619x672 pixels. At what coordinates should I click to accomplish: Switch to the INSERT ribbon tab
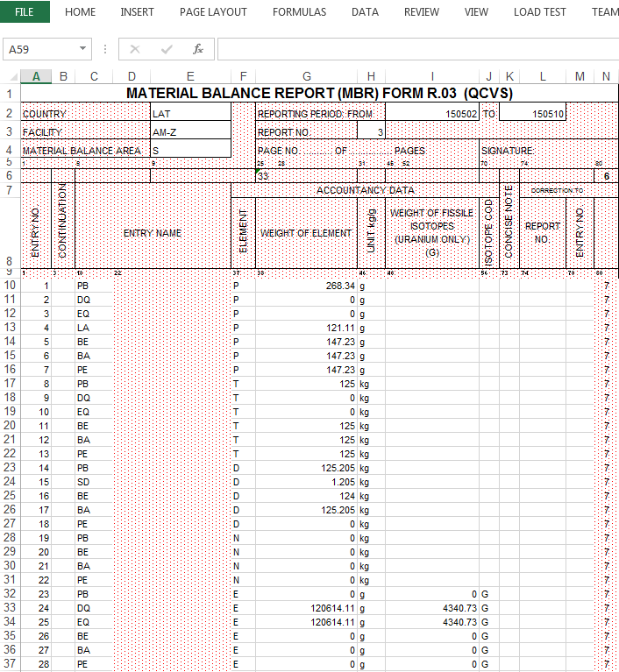(x=138, y=12)
